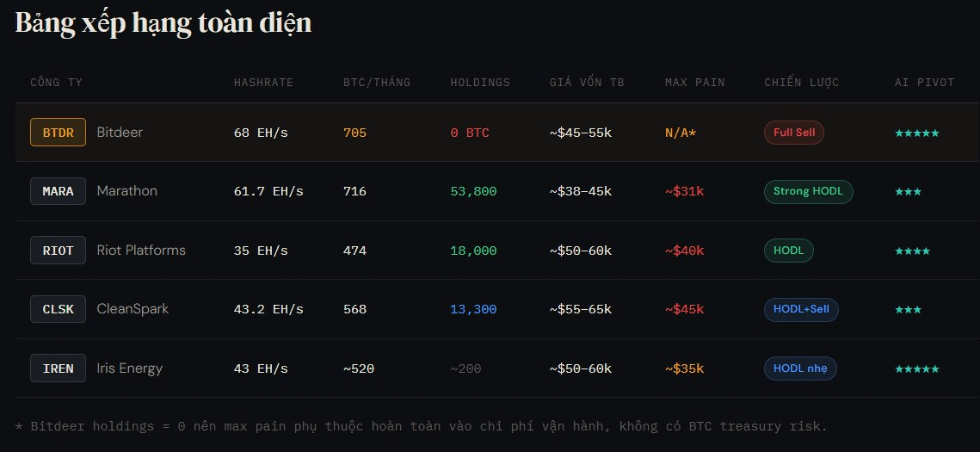
Task: Click the Marathon company name
Action: [127, 191]
